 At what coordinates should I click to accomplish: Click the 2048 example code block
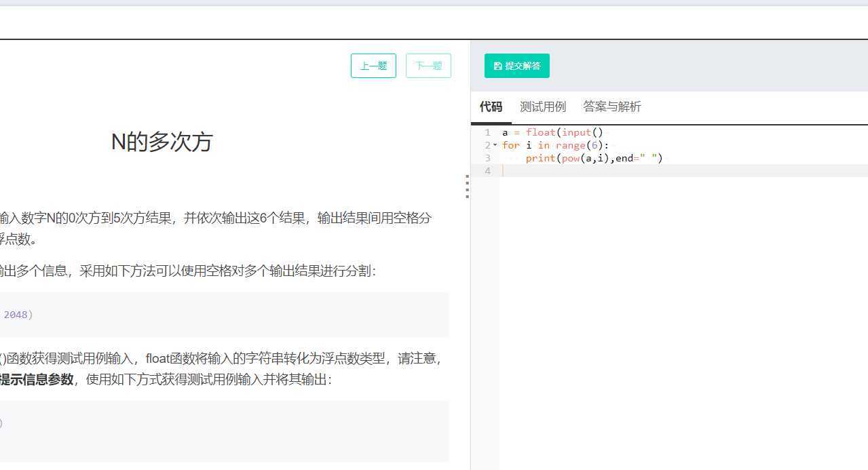coord(224,314)
